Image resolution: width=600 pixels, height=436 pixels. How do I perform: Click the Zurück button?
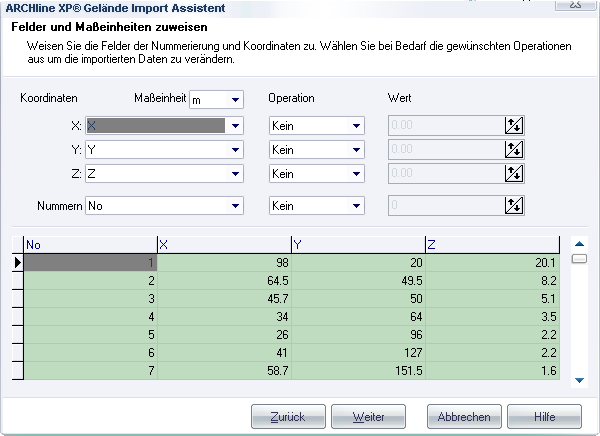coord(288,416)
